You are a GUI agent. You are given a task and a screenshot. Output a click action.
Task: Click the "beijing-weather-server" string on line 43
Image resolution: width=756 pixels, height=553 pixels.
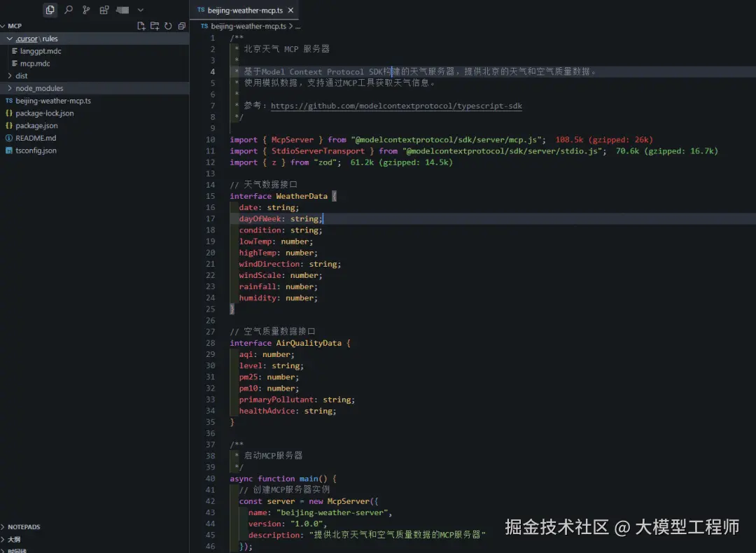[332, 512]
